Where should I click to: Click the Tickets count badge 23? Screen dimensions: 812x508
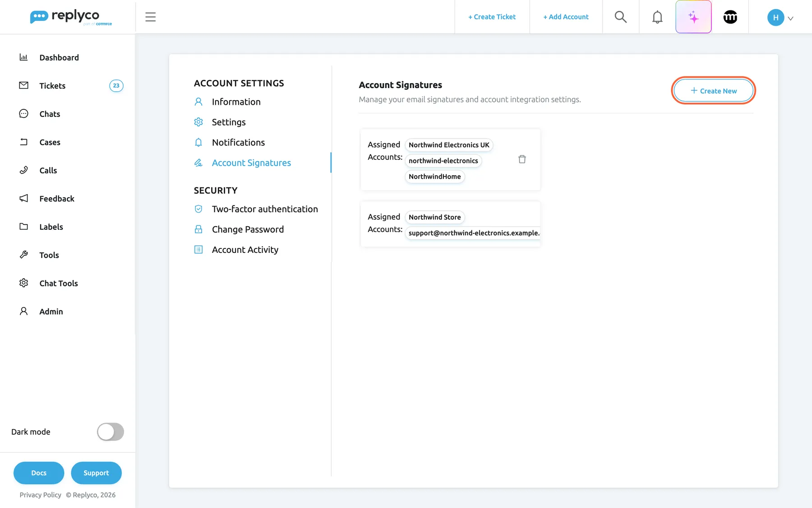pyautogui.click(x=116, y=85)
